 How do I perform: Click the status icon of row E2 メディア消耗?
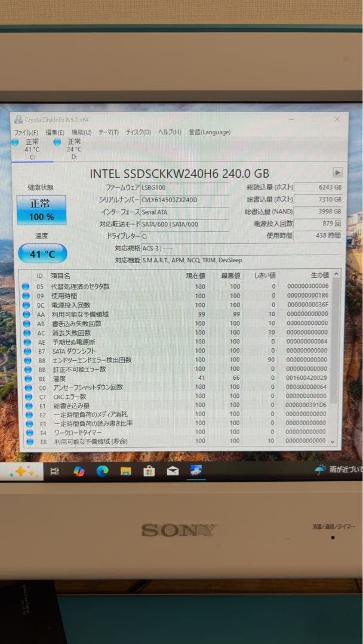point(29,414)
